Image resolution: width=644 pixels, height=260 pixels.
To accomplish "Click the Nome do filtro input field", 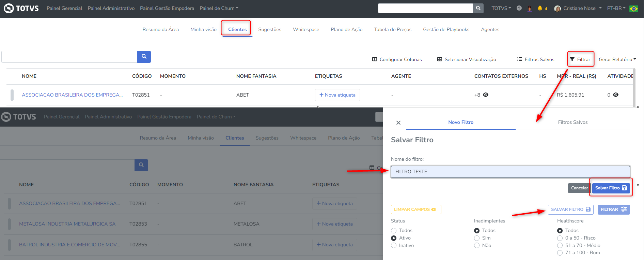I will click(x=510, y=172).
